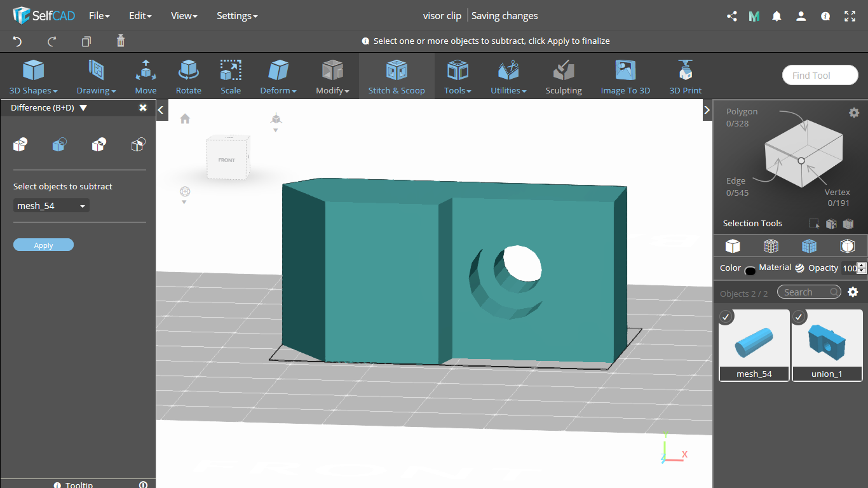Expand the Deform tool dropdown
868x488 pixels.
[278, 76]
